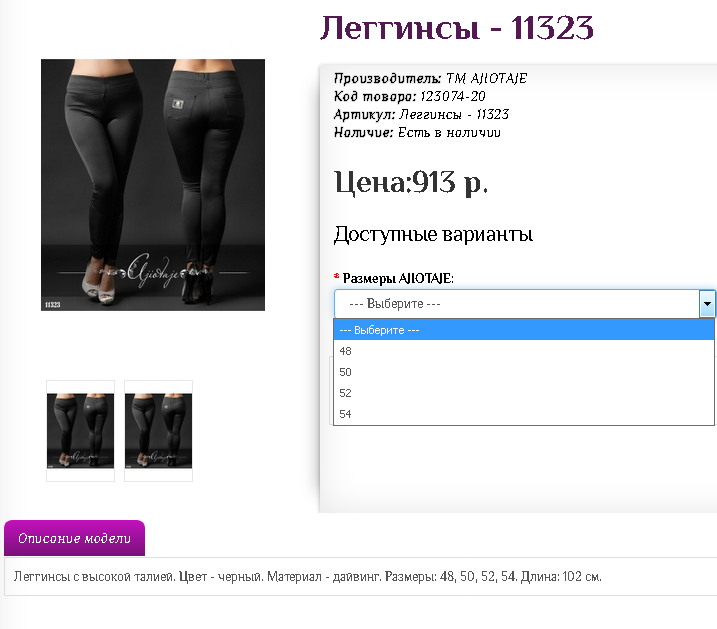The image size is (717, 629).
Task: Choose size 48 from the list
Action: click(524, 351)
